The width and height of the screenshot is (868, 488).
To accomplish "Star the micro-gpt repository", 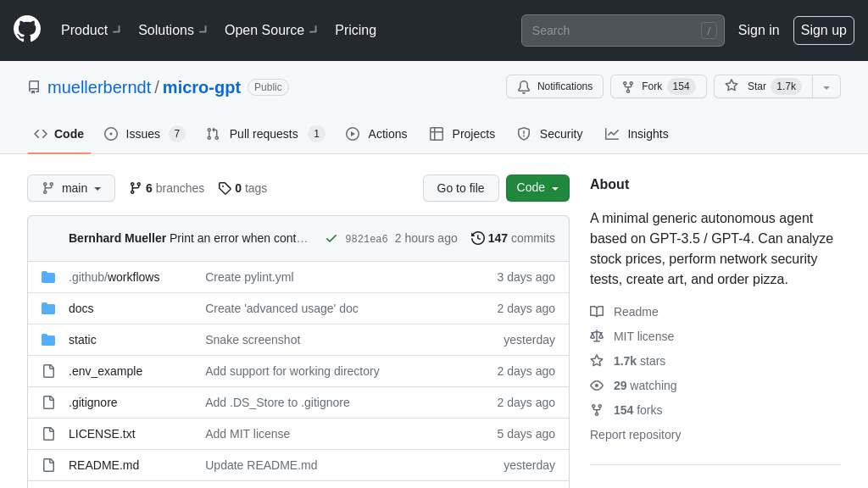I will click(762, 86).
